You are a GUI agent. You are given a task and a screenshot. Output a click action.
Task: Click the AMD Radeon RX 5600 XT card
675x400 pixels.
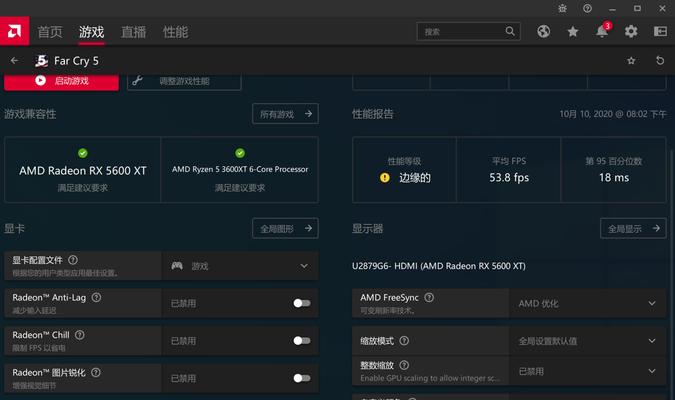83,170
